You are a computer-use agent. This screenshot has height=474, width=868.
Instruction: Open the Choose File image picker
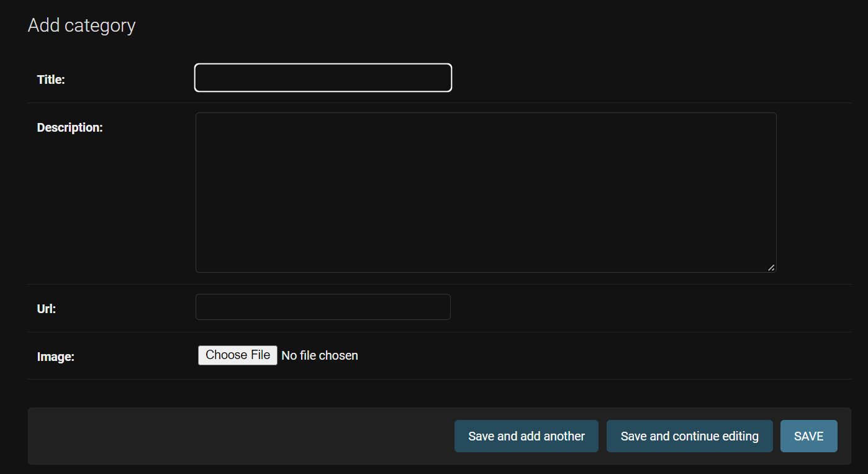coord(238,355)
